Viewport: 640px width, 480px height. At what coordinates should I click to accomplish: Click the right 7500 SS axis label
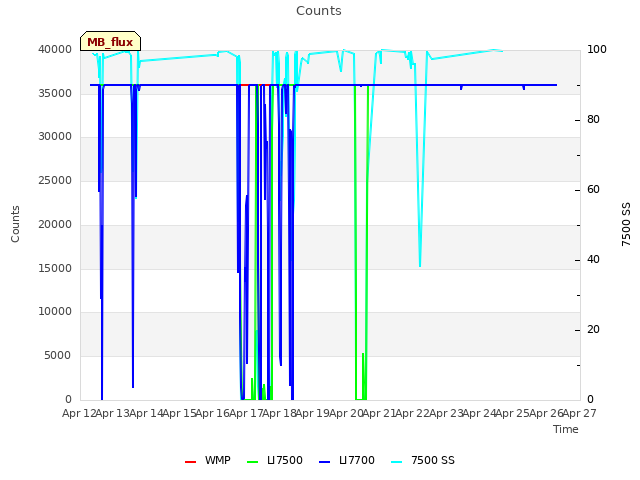(626, 224)
